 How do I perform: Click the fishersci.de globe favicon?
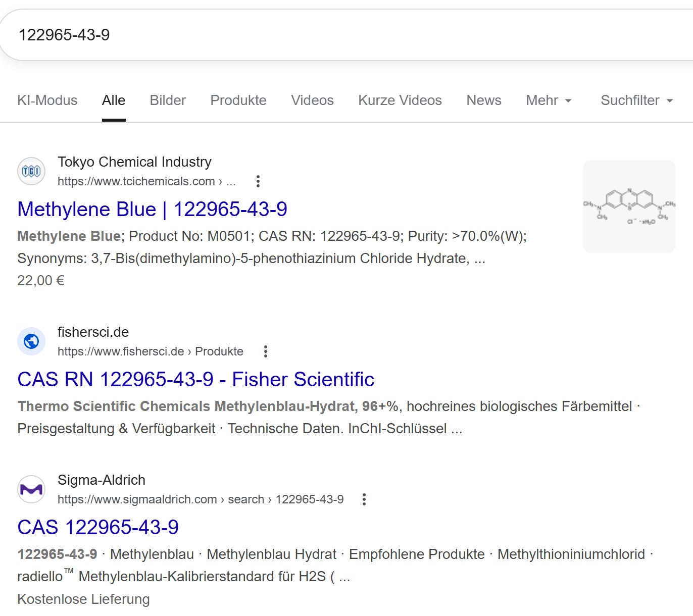click(x=31, y=341)
